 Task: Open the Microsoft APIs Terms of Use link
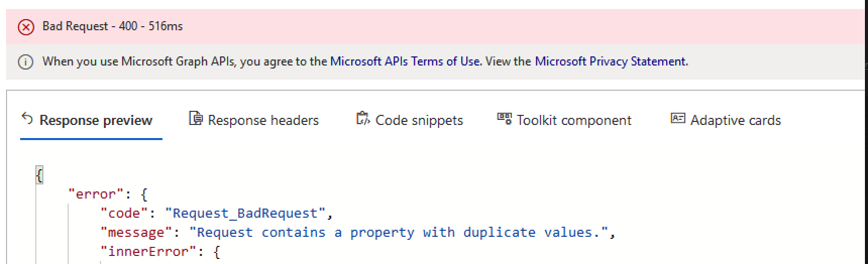click(x=405, y=61)
